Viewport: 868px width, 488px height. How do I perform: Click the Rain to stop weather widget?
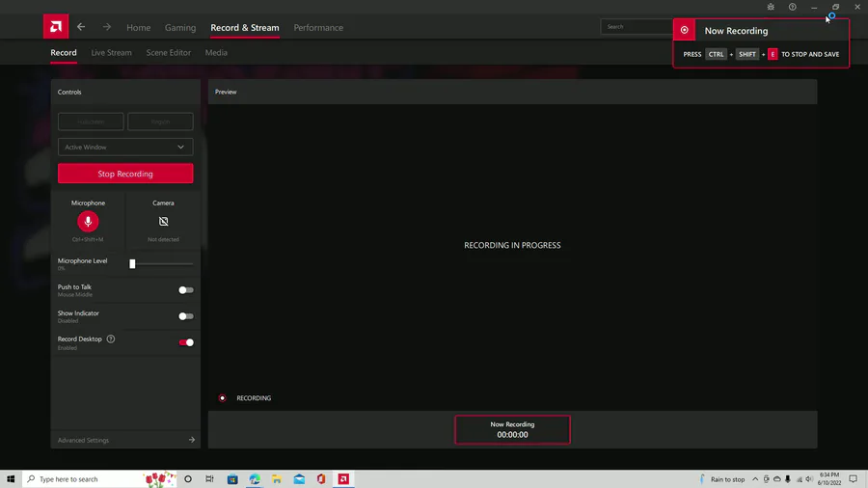[x=721, y=479]
